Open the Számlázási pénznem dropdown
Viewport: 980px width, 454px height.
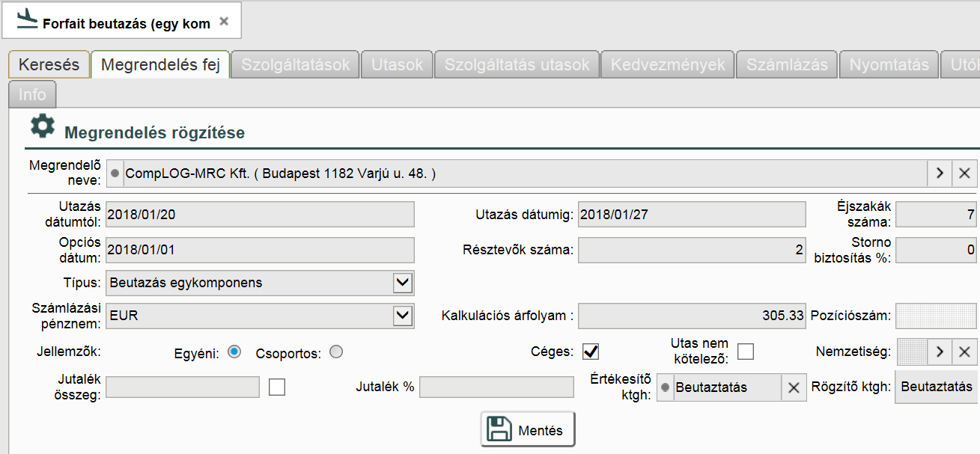tap(403, 316)
